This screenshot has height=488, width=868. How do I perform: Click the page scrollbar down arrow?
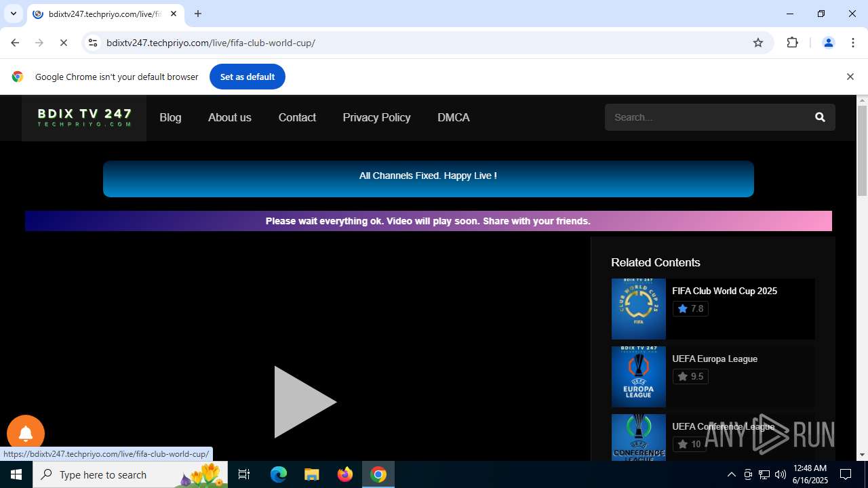[862, 455]
